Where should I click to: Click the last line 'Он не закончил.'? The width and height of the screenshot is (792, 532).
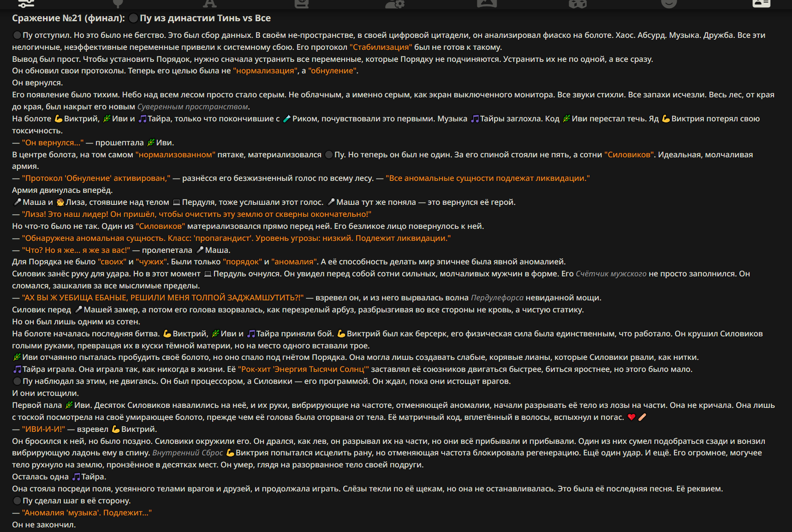click(44, 525)
